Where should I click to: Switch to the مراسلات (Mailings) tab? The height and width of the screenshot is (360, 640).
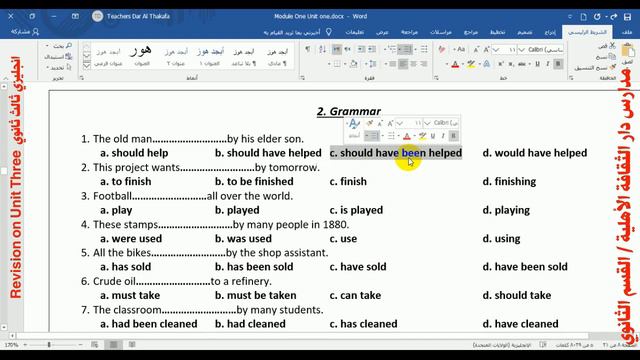[x=441, y=32]
